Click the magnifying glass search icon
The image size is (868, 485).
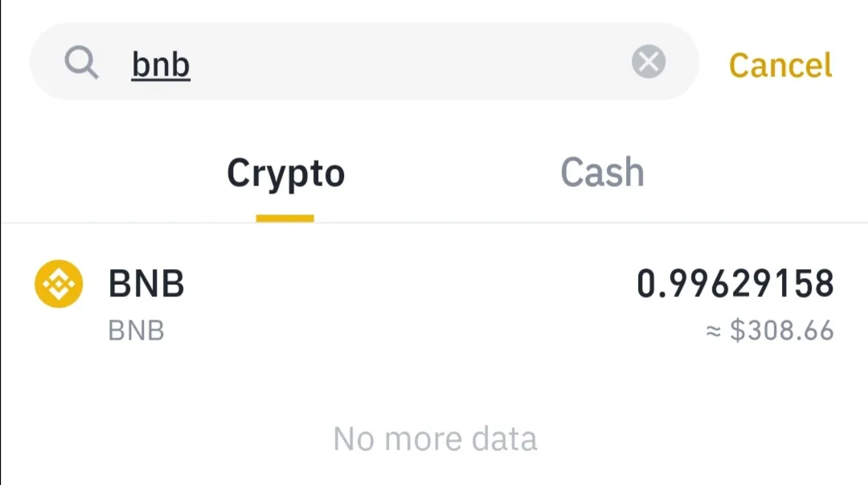(81, 63)
